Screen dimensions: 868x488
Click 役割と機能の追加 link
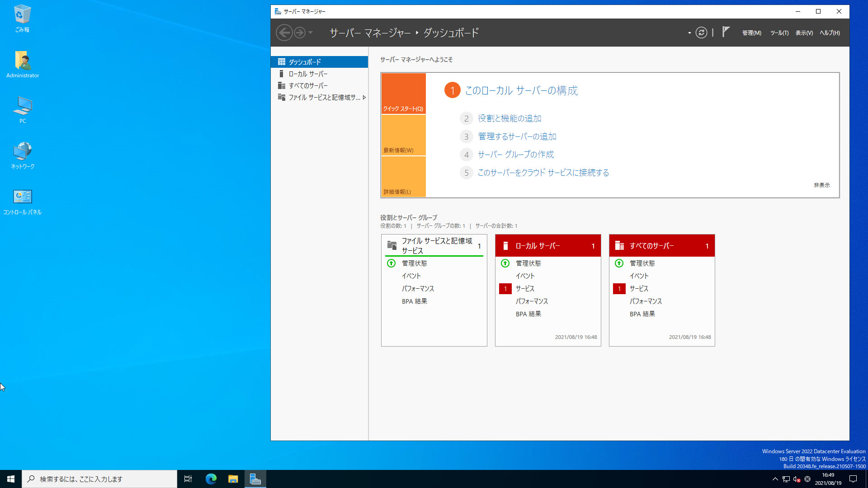tap(509, 118)
